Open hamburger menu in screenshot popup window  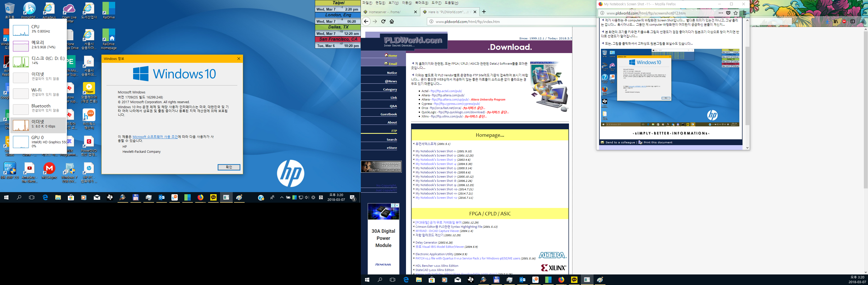pyautogui.click(x=745, y=13)
